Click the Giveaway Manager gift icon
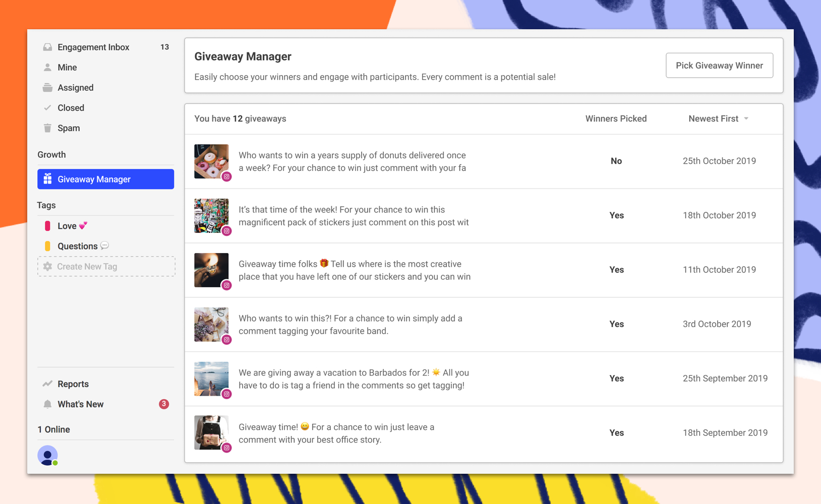Viewport: 821px width, 504px height. tap(47, 179)
